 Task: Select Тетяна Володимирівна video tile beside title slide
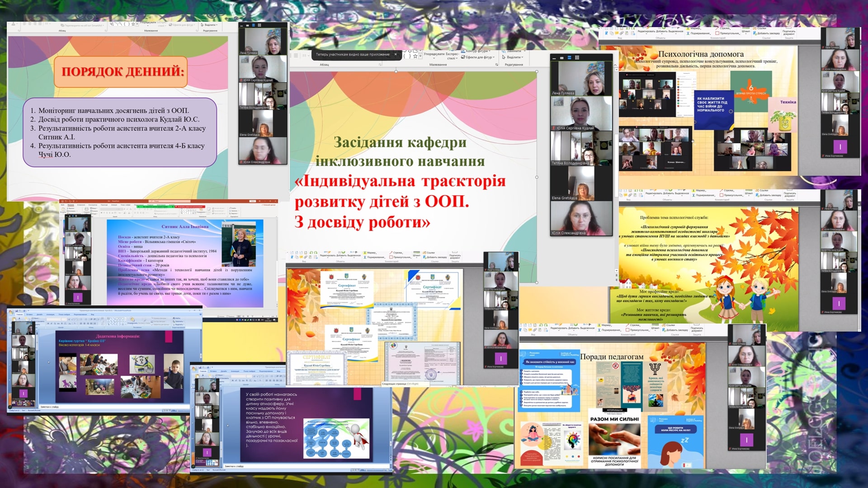click(581, 149)
